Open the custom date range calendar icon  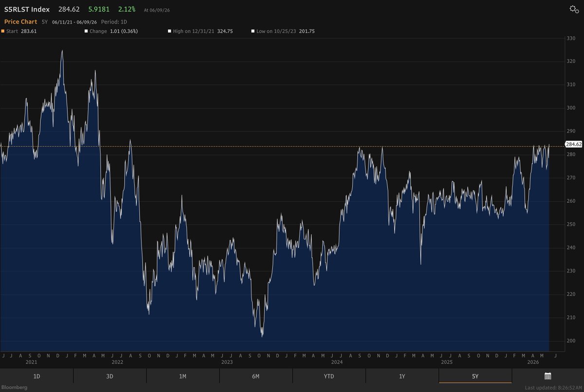(547, 376)
